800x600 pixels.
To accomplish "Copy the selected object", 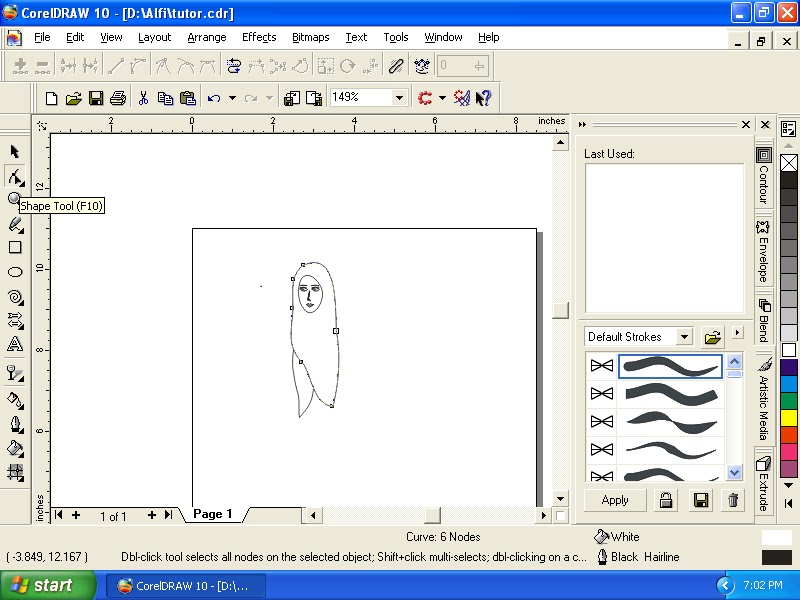I will (165, 97).
